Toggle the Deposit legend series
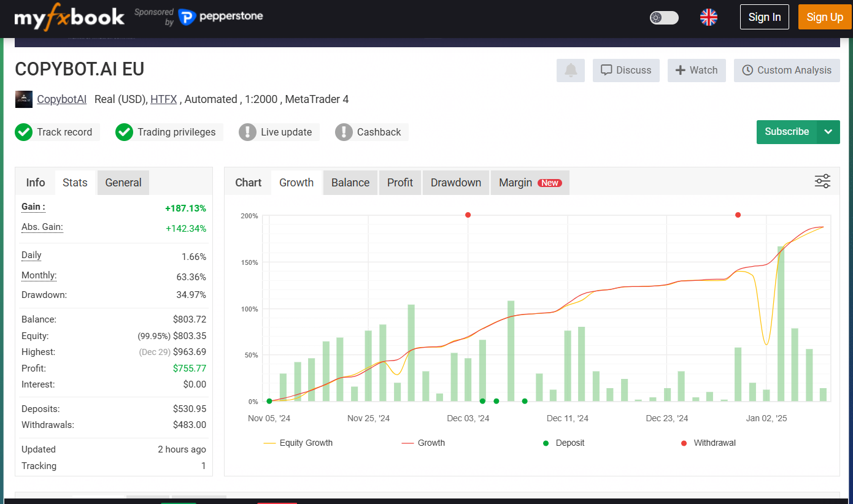853x504 pixels. pyautogui.click(x=564, y=443)
